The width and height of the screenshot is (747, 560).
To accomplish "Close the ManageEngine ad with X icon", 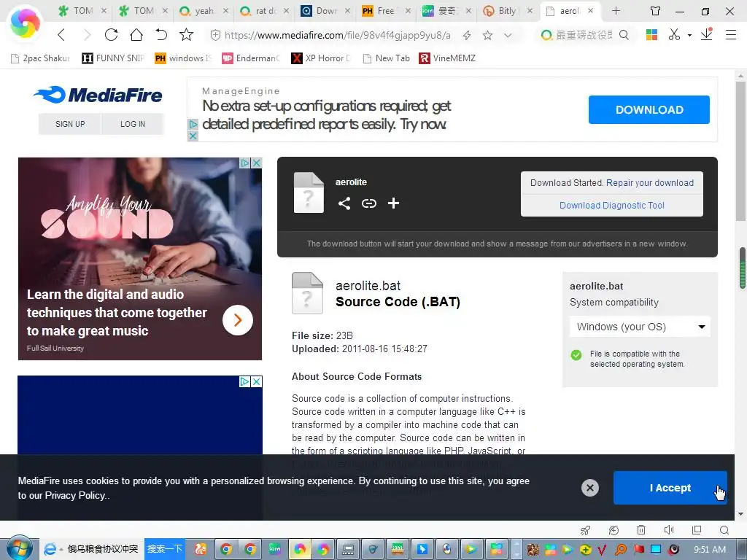I will [x=193, y=136].
